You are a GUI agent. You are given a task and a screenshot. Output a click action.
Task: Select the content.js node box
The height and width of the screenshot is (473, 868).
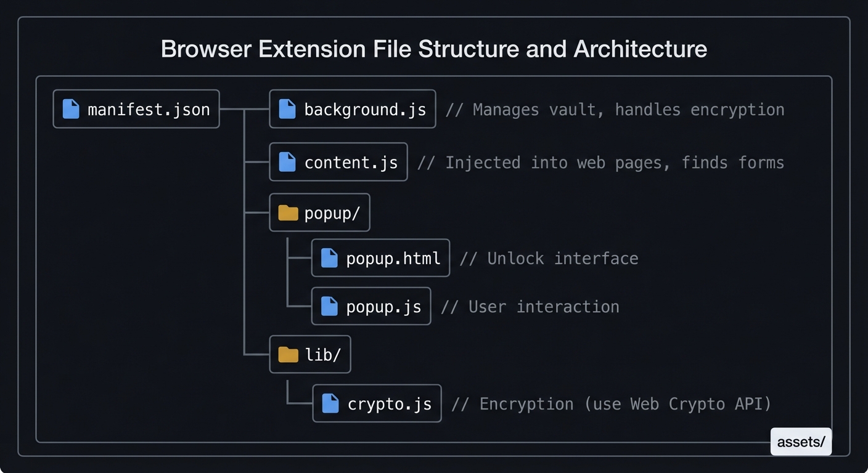pos(338,162)
